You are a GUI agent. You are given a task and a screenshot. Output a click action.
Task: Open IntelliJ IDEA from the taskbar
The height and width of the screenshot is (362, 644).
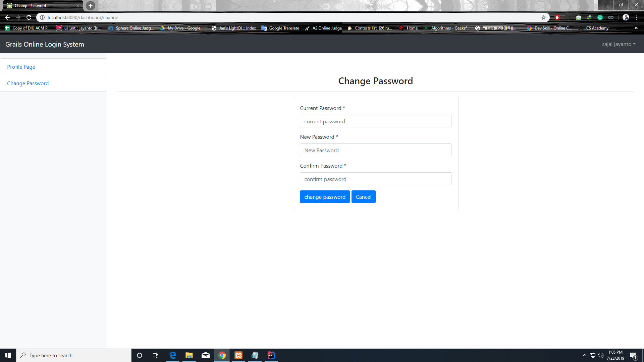(271, 355)
